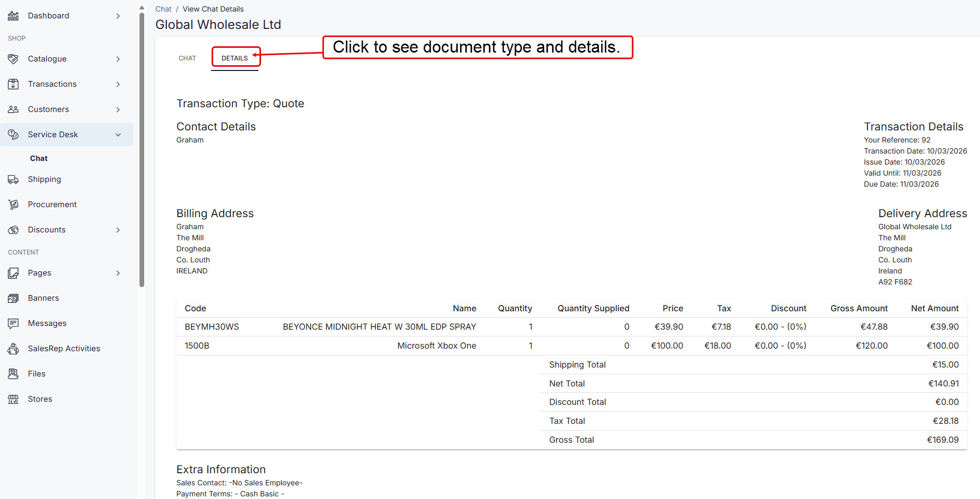980x499 pixels.
Task: Expand the Transactions menu chevron
Action: [118, 84]
